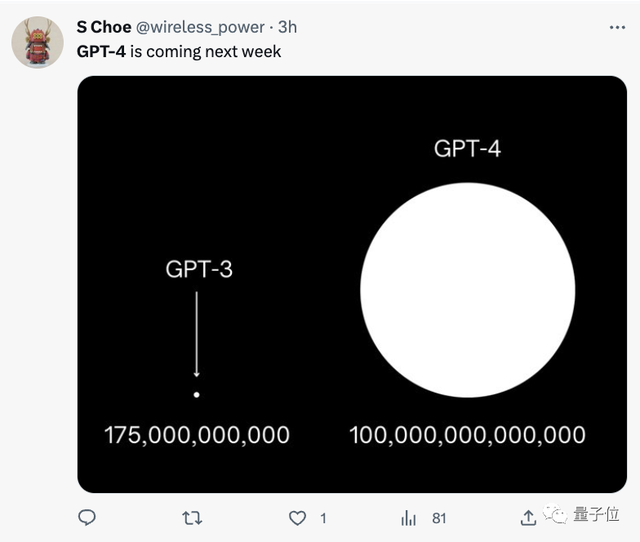
Task: Open the S Choe display name link
Action: 104,27
